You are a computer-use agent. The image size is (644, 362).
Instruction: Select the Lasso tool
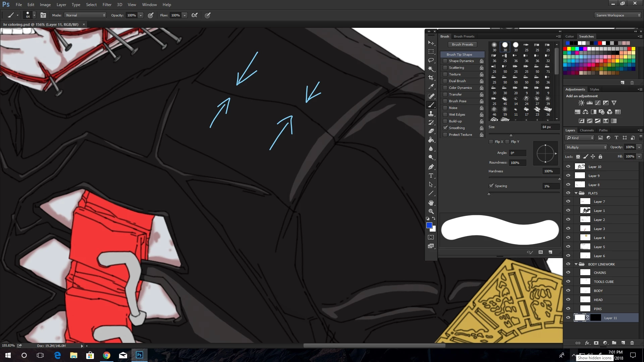(431, 60)
